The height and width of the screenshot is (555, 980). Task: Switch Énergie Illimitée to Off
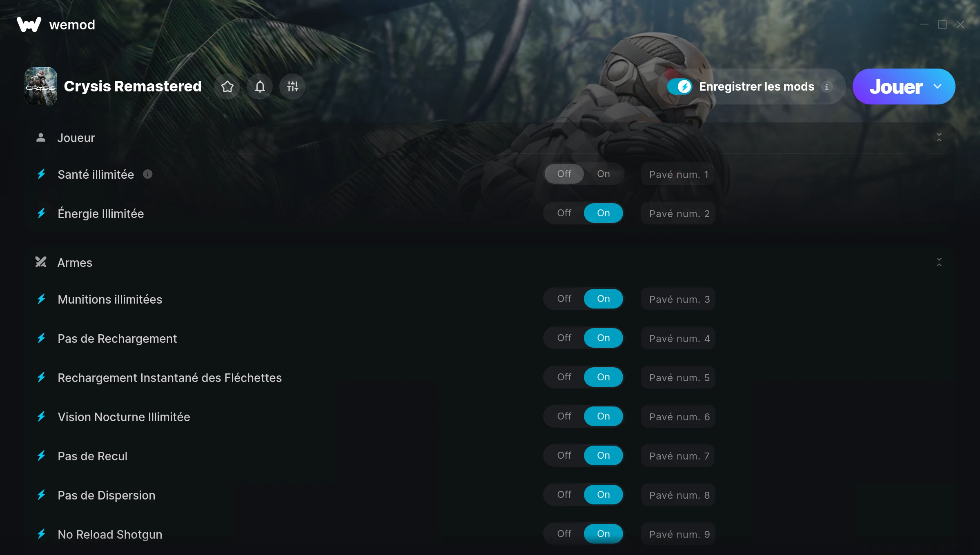pyautogui.click(x=564, y=213)
